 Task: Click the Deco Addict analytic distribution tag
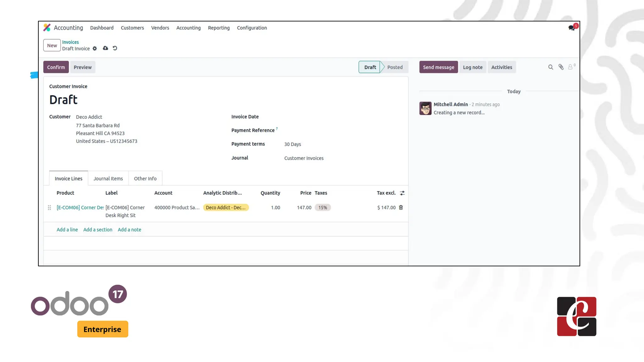[x=226, y=207]
